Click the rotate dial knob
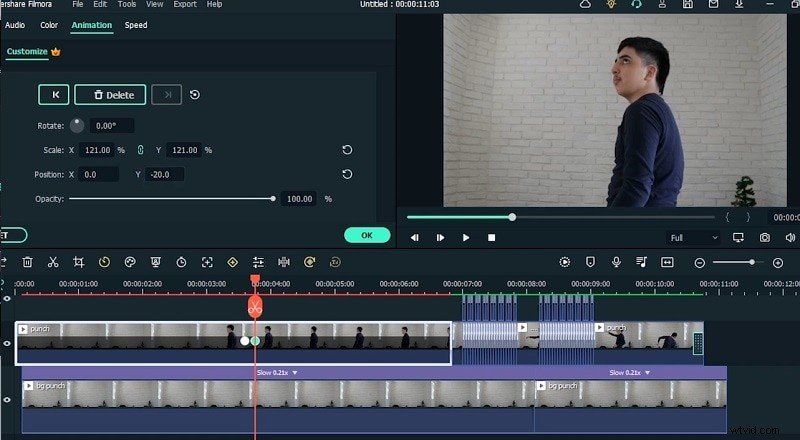 click(x=77, y=126)
